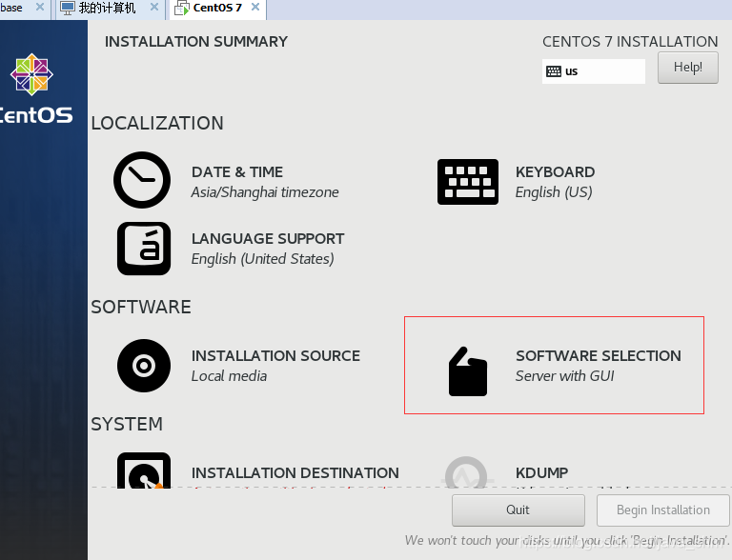Image resolution: width=732 pixels, height=560 pixels.
Task: Click the SOFTWARE section heading
Action: coord(141,308)
